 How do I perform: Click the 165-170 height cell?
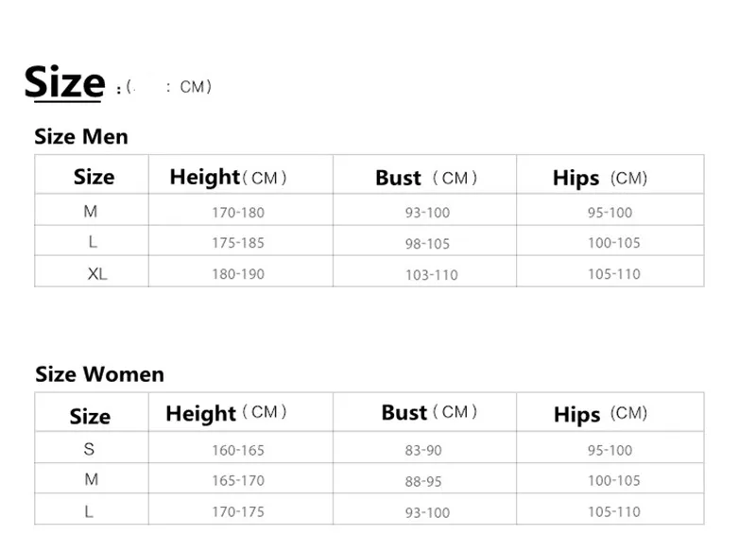pos(237,480)
